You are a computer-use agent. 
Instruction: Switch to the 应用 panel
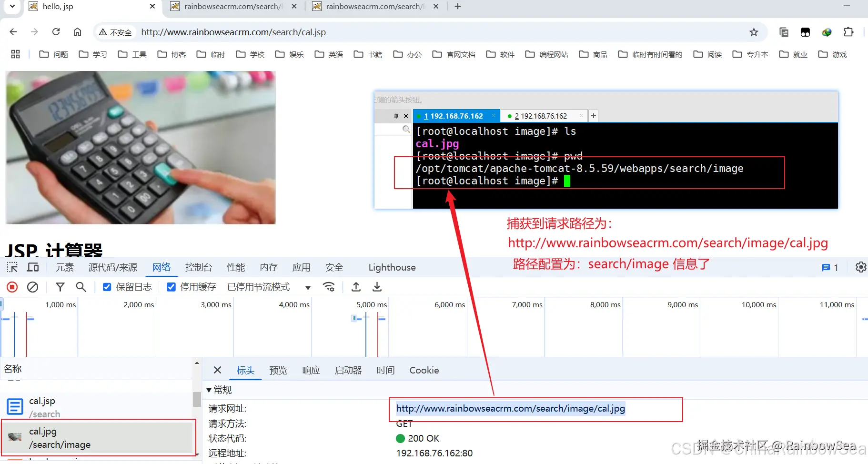(x=301, y=267)
